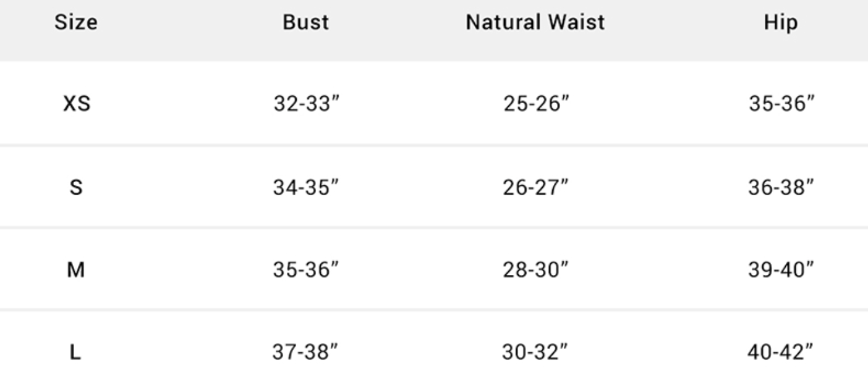Click the M hip value 39-40"
Screen dimensions: 868x388
pos(781,270)
